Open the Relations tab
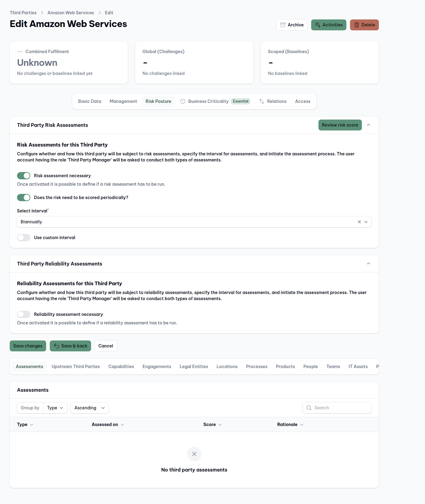 [x=273, y=101]
